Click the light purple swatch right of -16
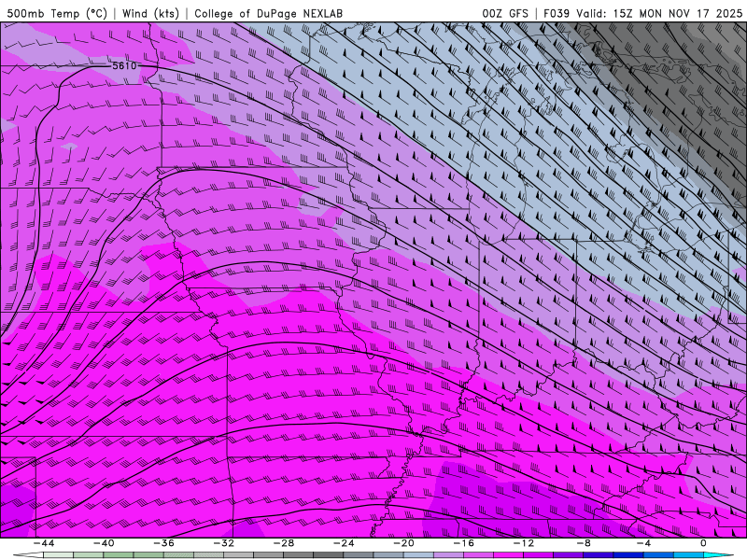747x560 pixels. 478,555
